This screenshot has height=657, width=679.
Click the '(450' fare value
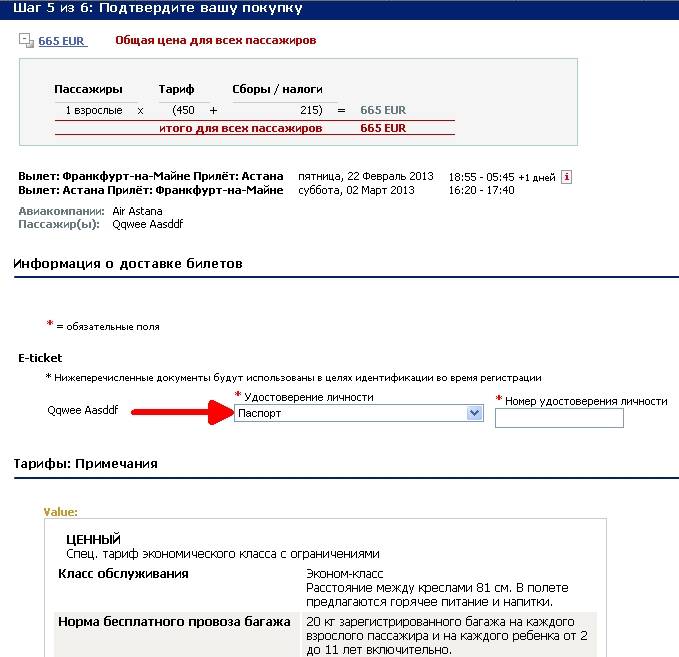pos(184,110)
